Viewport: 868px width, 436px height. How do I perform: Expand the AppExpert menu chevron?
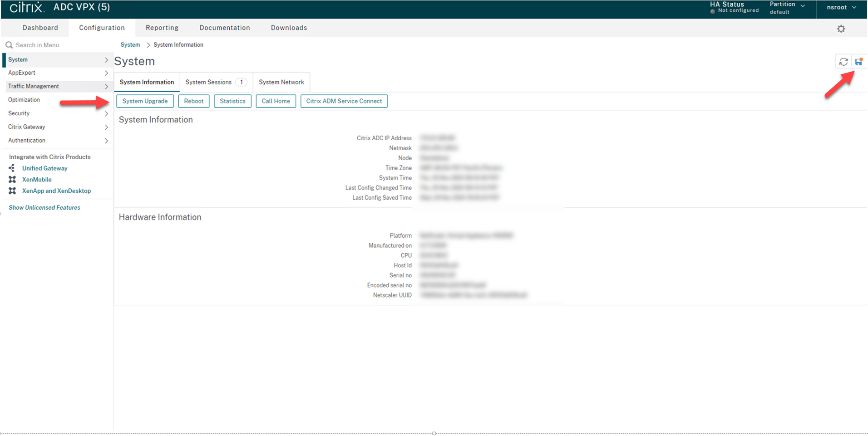click(x=106, y=73)
